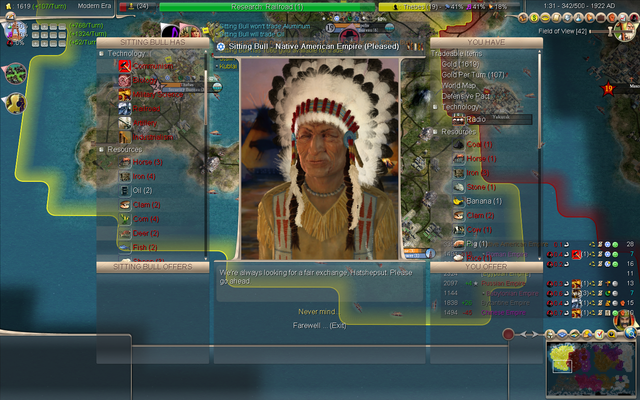Click the Artillery technology icon
Viewport: 640px width, 400px height.
click(x=124, y=123)
